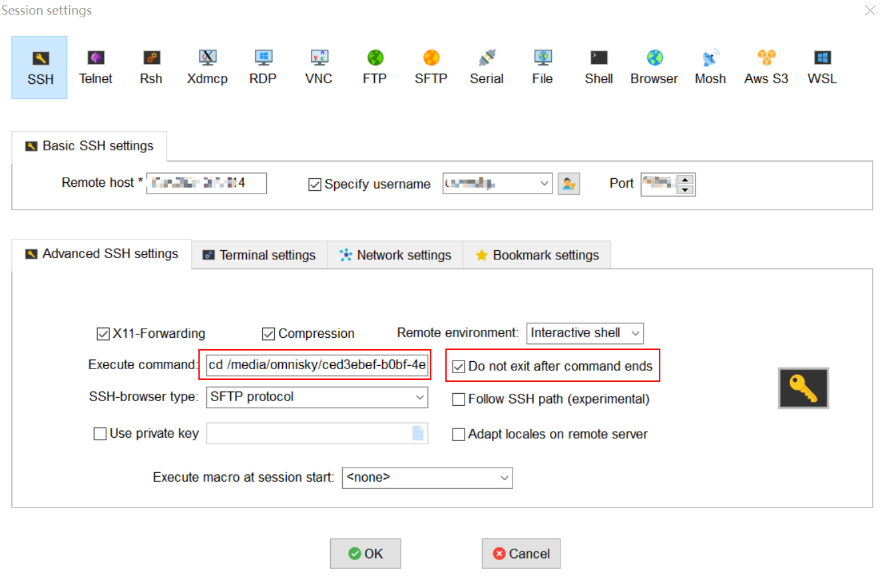Enable Follow SSH path (experimental)

click(458, 398)
